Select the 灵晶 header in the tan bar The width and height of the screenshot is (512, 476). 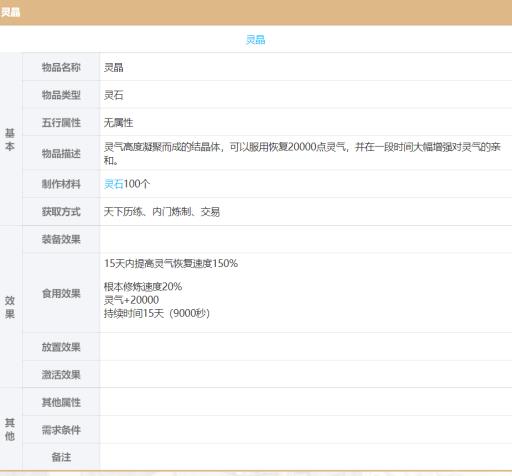click(x=10, y=12)
